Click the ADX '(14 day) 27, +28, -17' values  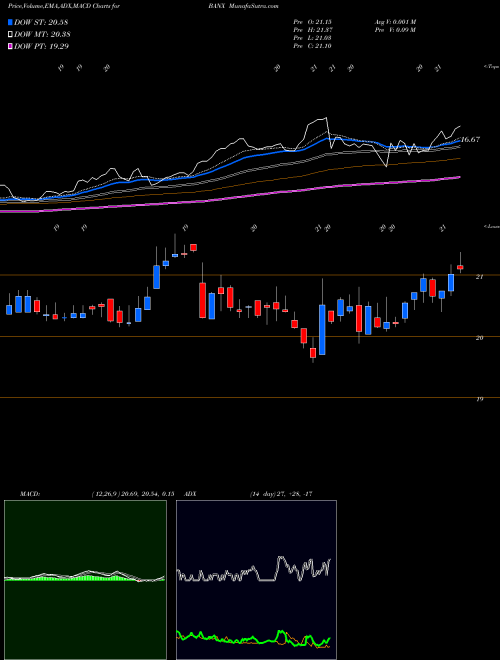tap(281, 494)
